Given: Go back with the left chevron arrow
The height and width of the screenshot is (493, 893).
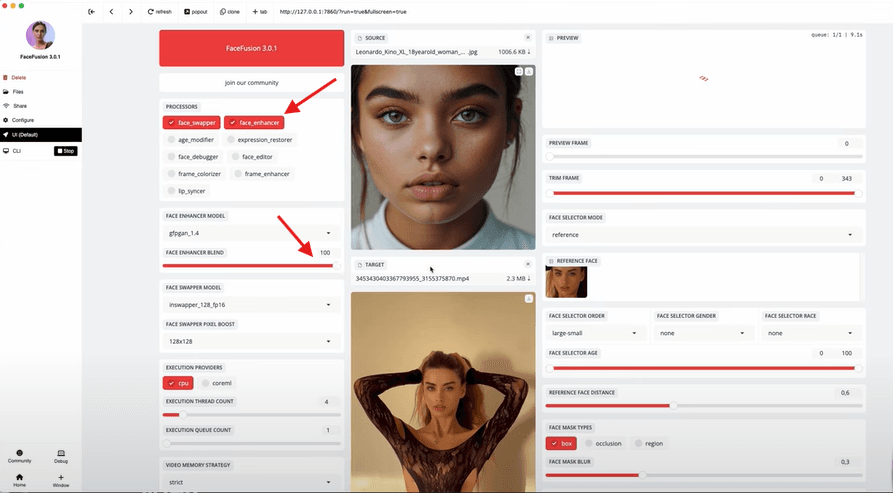Looking at the screenshot, I should [111, 12].
